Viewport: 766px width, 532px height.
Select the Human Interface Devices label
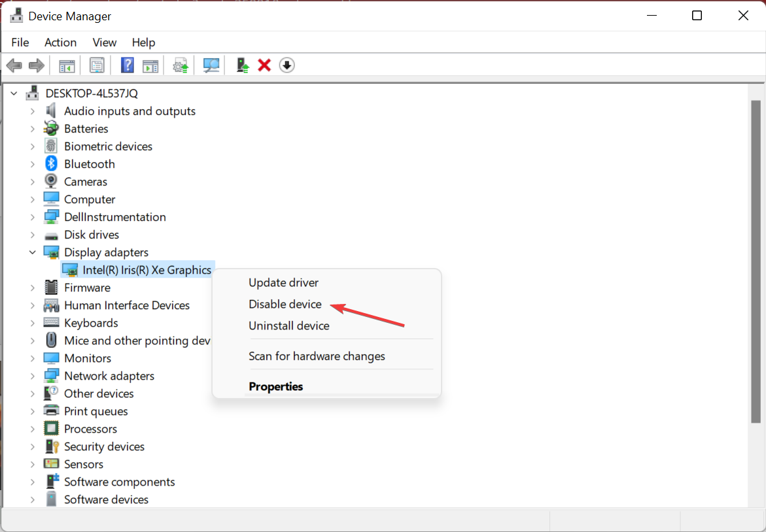point(127,305)
